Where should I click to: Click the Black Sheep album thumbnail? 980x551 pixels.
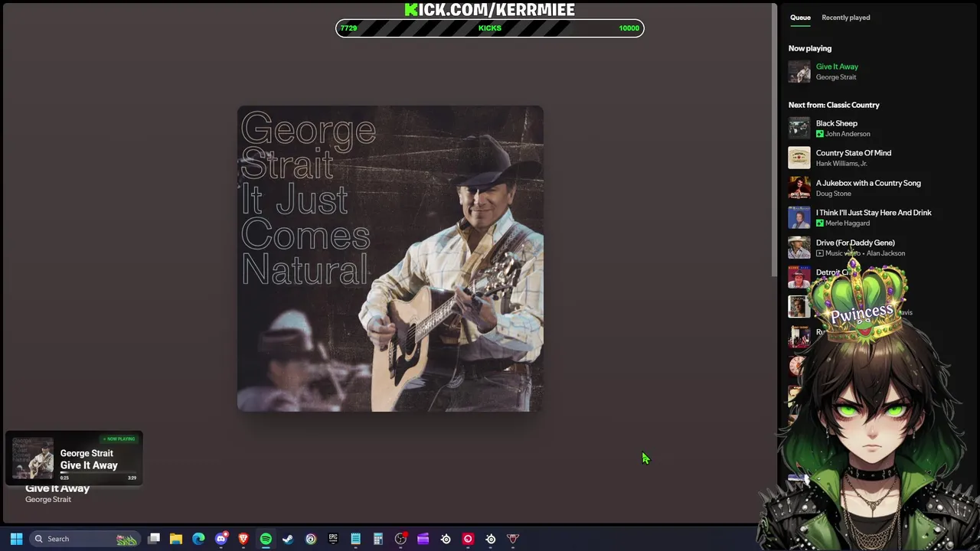(x=799, y=128)
